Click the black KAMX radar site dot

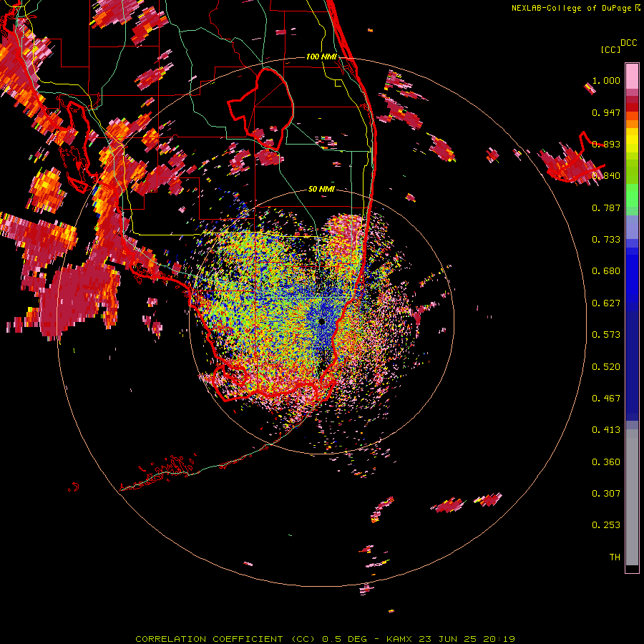(321, 321)
